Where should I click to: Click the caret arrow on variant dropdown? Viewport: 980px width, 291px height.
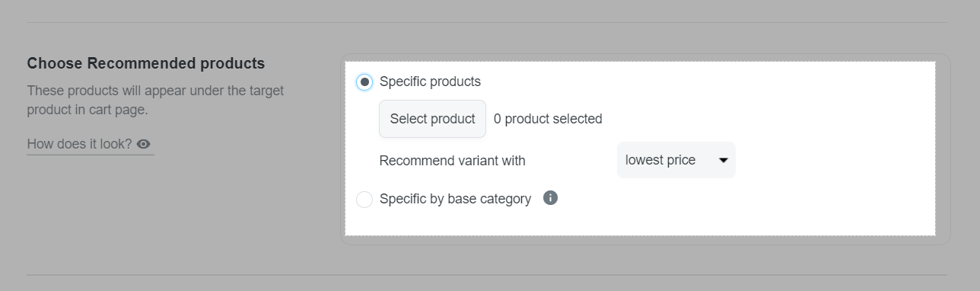[x=723, y=160]
